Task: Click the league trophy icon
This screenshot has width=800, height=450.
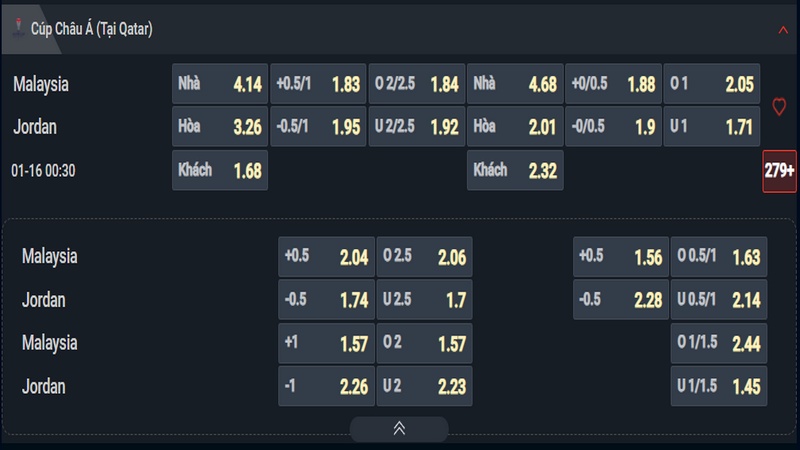Action: [x=17, y=28]
